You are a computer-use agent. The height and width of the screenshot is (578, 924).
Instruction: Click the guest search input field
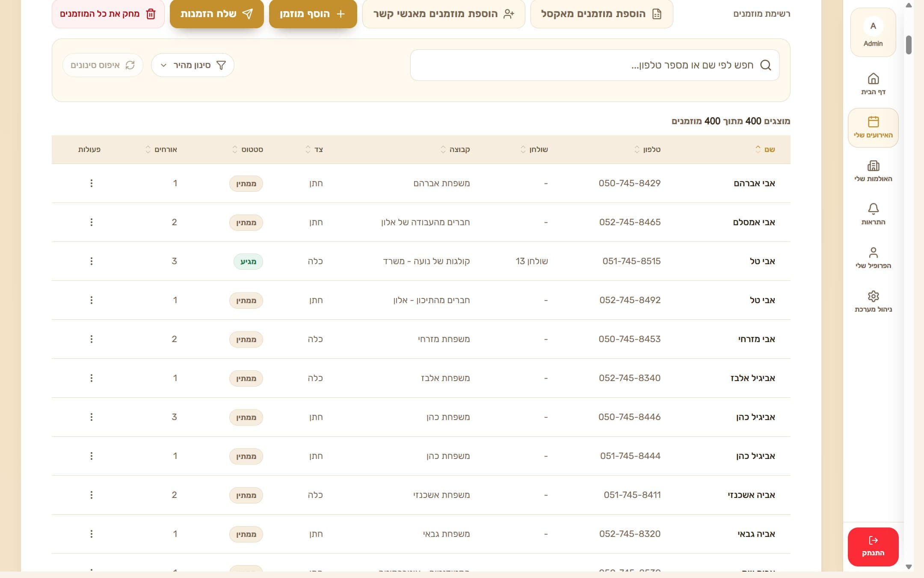[595, 65]
